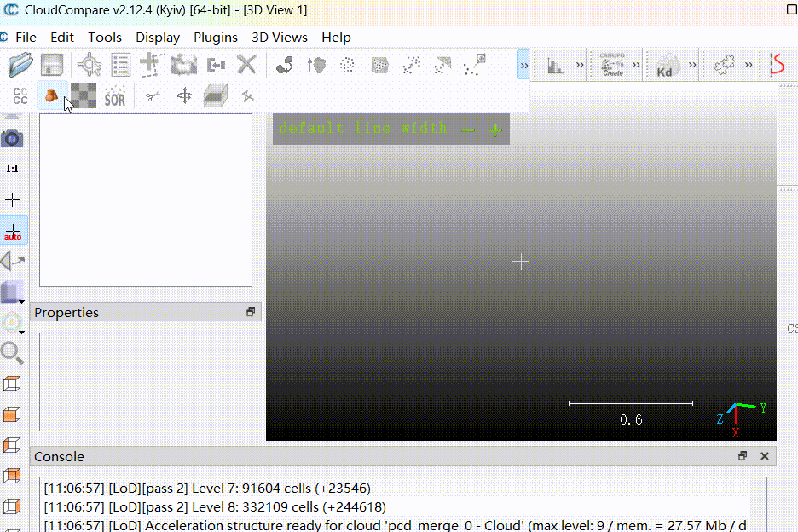The image size is (798, 532).
Task: Float the Console panel
Action: 743,456
